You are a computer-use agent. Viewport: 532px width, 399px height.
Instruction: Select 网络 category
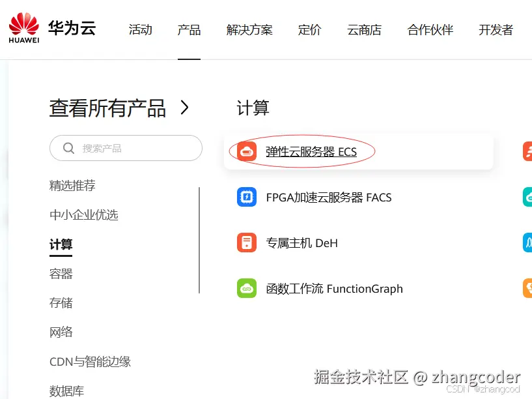pos(61,332)
